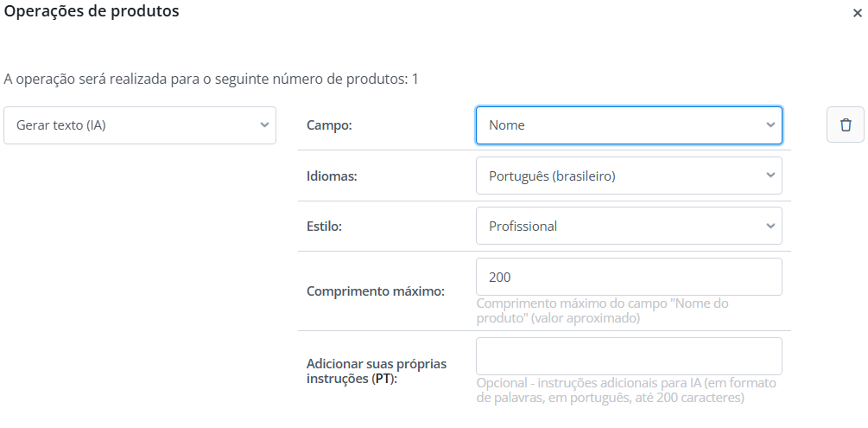Focus the empty custom instructions input field
Image resolution: width=868 pixels, height=428 pixels.
pyautogui.click(x=629, y=356)
